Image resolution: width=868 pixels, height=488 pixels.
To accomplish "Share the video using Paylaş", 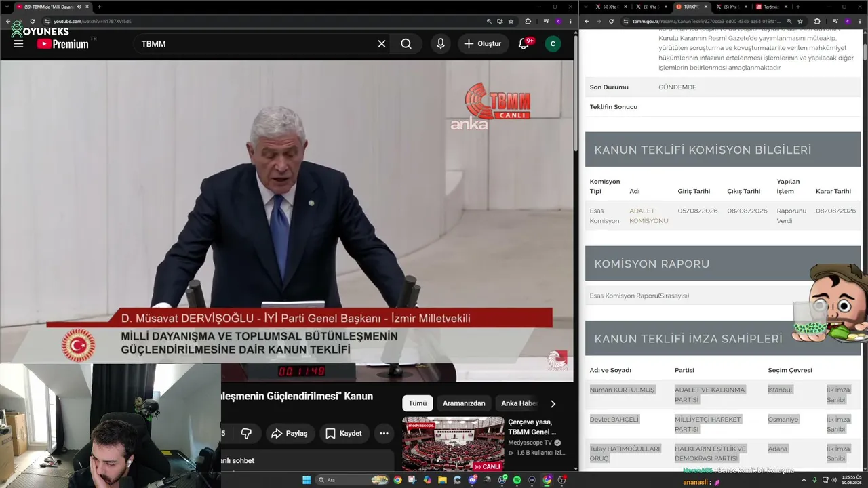I will click(290, 433).
